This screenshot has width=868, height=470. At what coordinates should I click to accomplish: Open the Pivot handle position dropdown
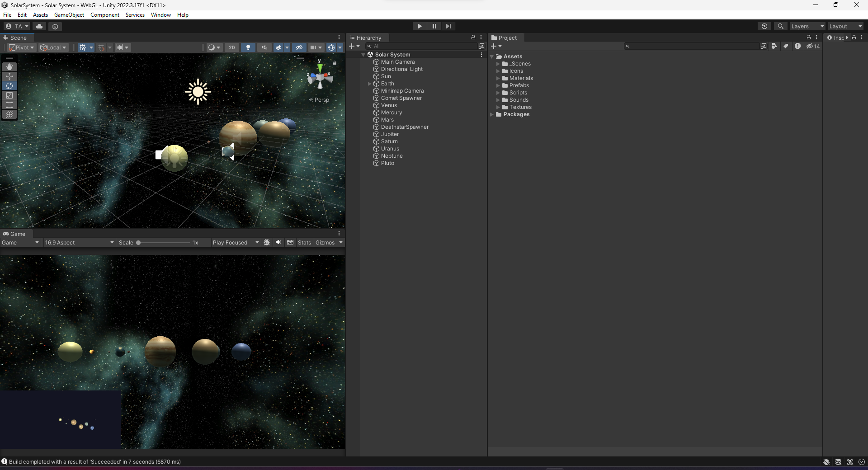[21, 47]
